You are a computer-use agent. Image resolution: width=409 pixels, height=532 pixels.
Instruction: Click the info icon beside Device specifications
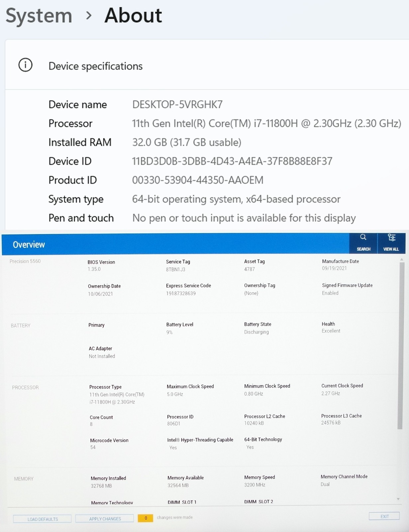click(25, 65)
